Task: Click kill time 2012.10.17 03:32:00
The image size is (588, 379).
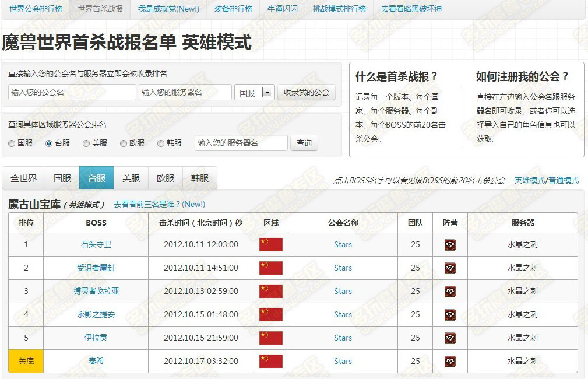Action: click(x=201, y=361)
